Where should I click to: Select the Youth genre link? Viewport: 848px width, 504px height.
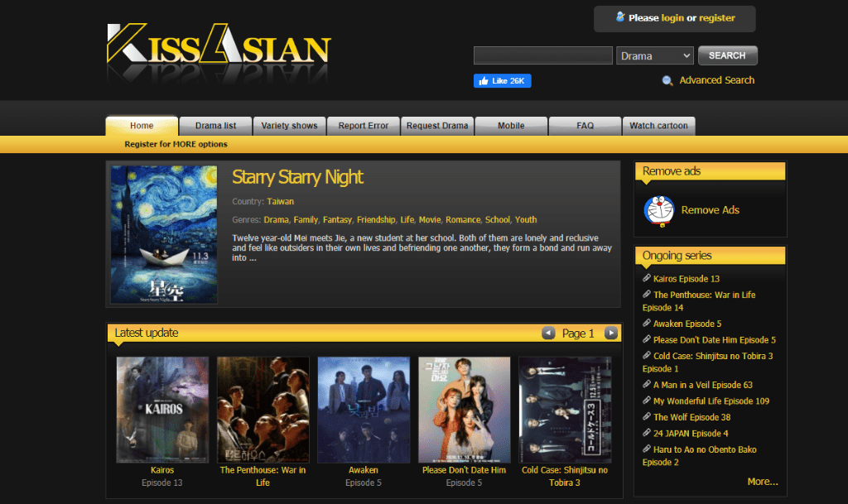pyautogui.click(x=526, y=220)
